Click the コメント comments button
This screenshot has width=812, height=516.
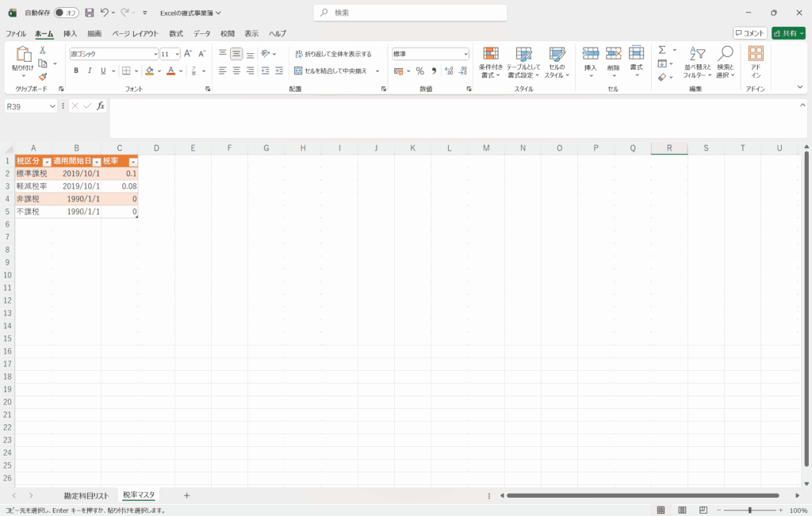pos(749,33)
